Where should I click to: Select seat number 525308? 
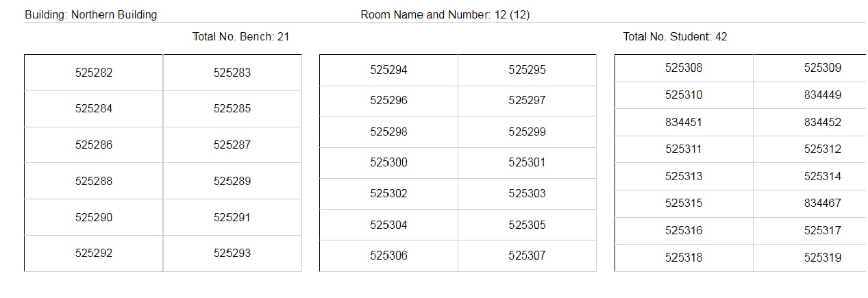pyautogui.click(x=684, y=68)
